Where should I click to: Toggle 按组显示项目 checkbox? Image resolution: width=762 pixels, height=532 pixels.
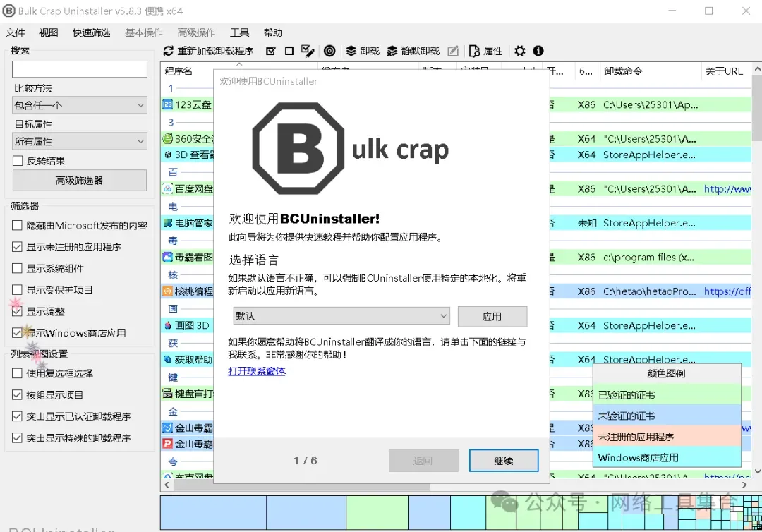pos(17,395)
